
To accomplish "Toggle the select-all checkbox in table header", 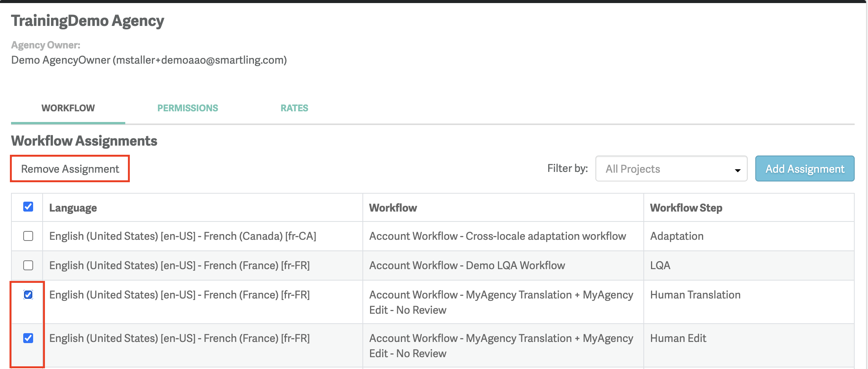I will pyautogui.click(x=28, y=207).
